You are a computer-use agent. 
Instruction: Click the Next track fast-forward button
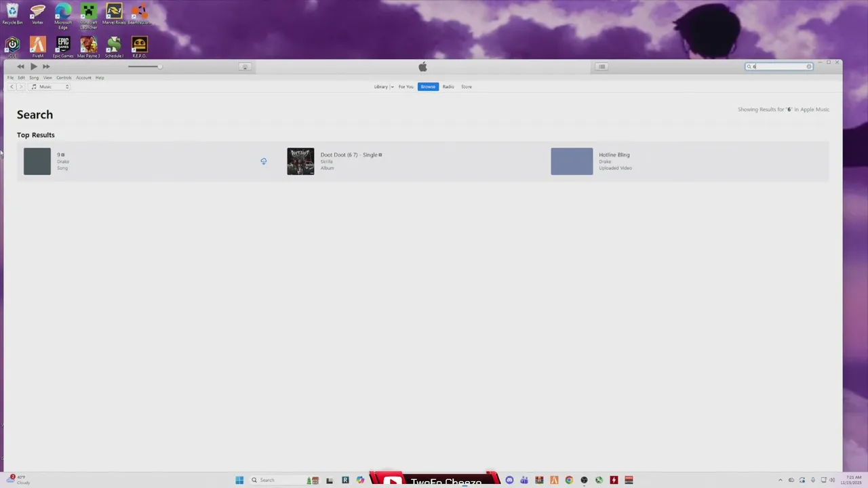pyautogui.click(x=46, y=66)
